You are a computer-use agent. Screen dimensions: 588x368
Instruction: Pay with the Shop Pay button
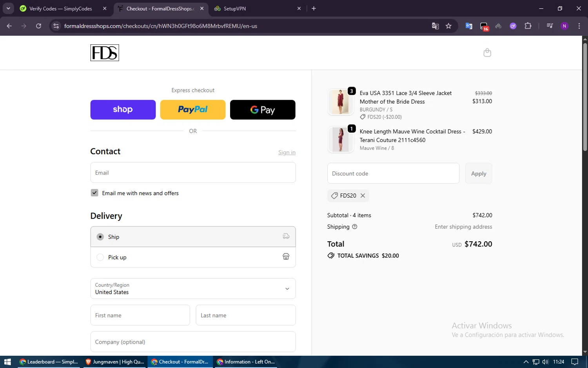123,109
